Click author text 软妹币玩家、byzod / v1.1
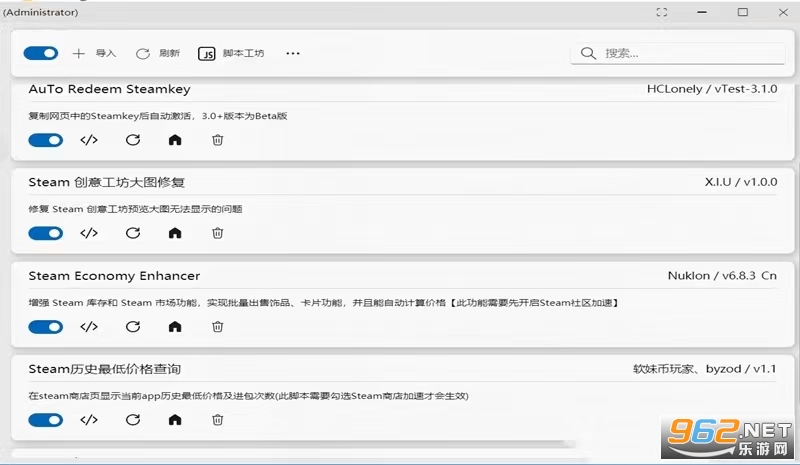800x465 pixels. tap(705, 369)
